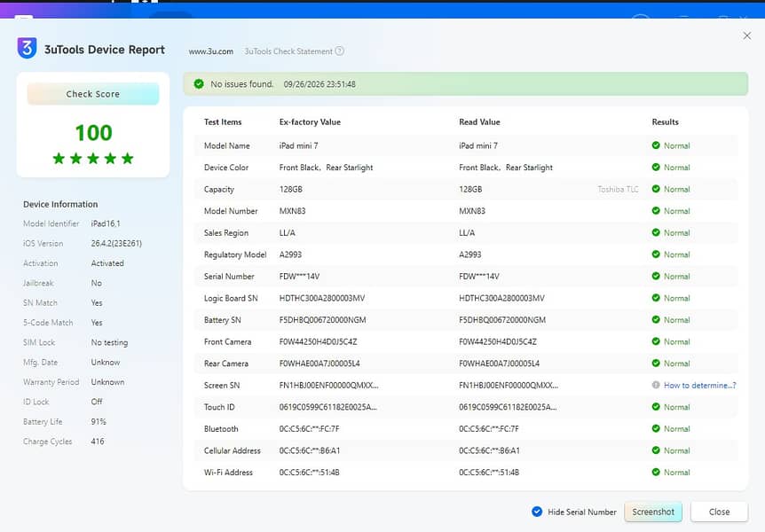
Task: Open the 3uTools Check Statement link
Action: click(x=288, y=51)
